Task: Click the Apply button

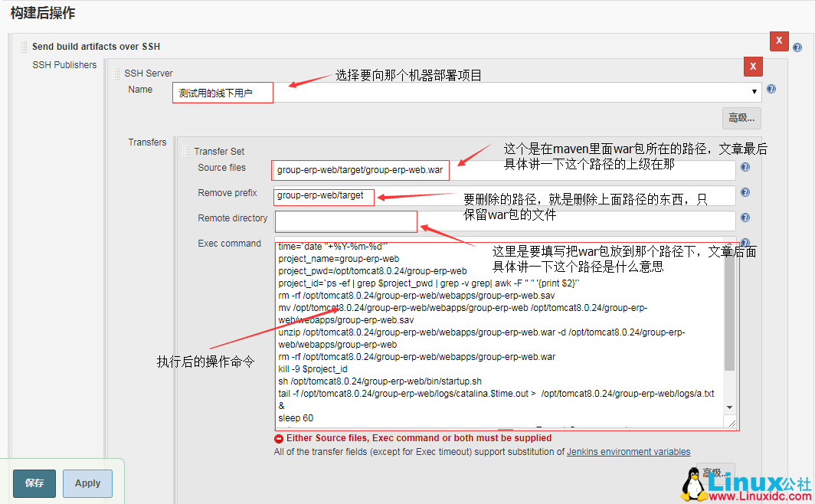Action: (87, 483)
